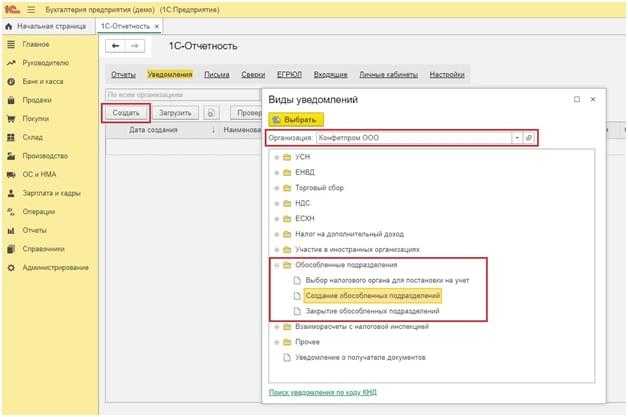Expand Взаиморасчеты с налоговой инспекцией folder
The height and width of the screenshot is (417, 628).
point(276,327)
